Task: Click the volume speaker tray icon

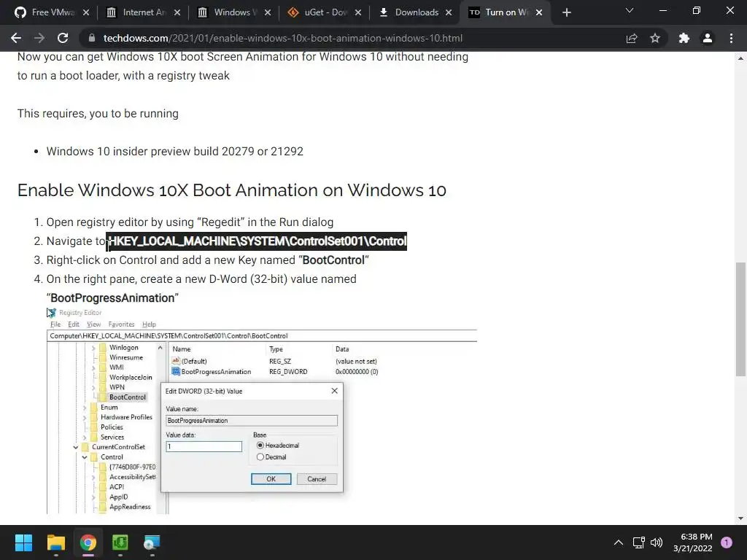Action: [x=657, y=542]
